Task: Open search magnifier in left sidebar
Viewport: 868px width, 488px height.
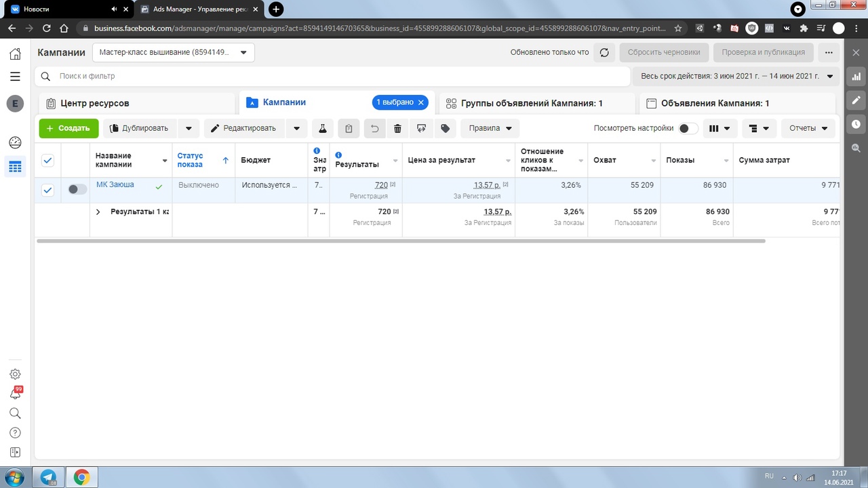Action: pos(15,413)
